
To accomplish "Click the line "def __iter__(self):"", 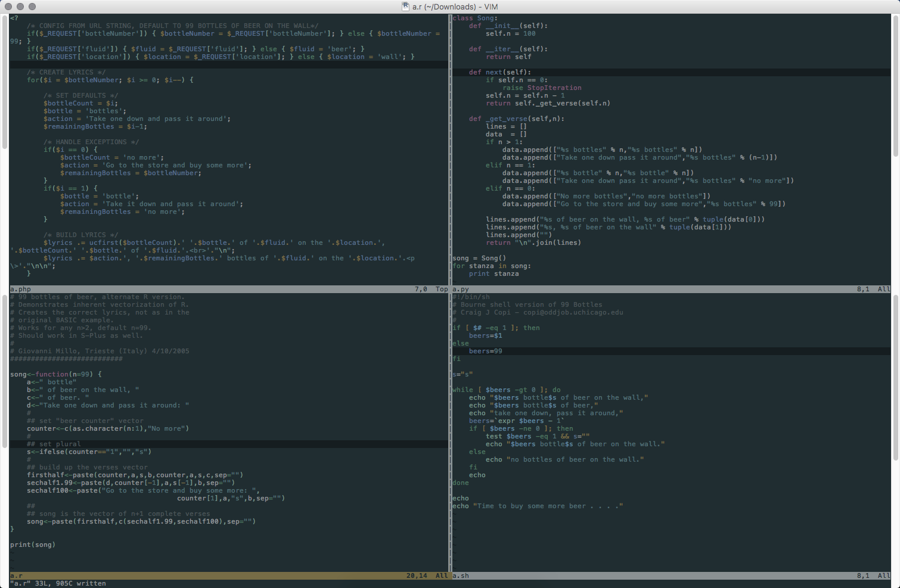I will 508,49.
